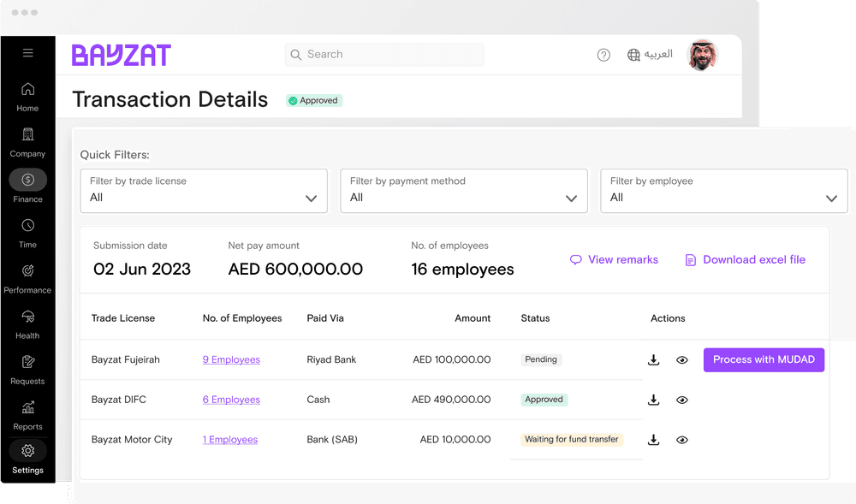Viewport: 856px width, 504px height.
Task: Click the 16 employees count
Action: [462, 269]
